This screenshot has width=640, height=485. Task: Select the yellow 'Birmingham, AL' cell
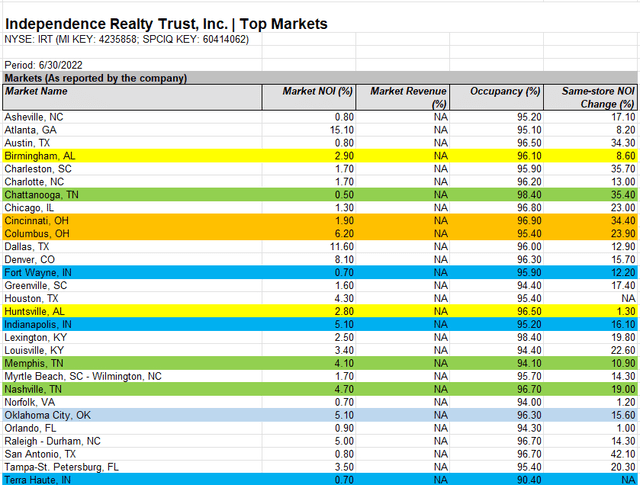pos(132,156)
